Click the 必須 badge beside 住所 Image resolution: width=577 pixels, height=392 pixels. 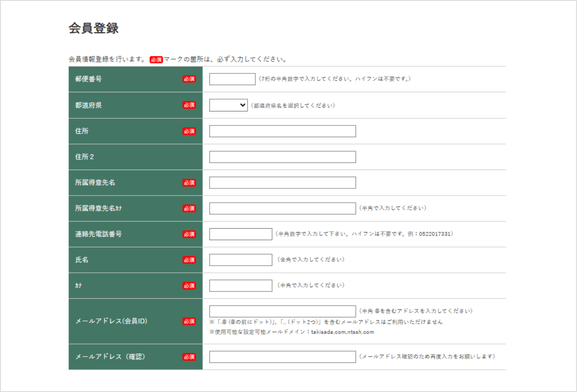click(189, 131)
